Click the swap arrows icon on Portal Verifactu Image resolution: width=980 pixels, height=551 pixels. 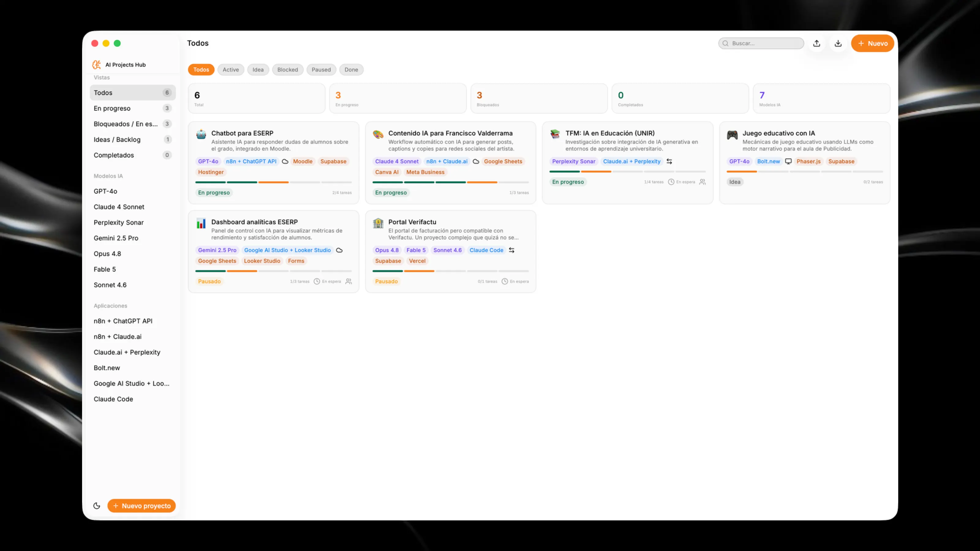tap(512, 250)
